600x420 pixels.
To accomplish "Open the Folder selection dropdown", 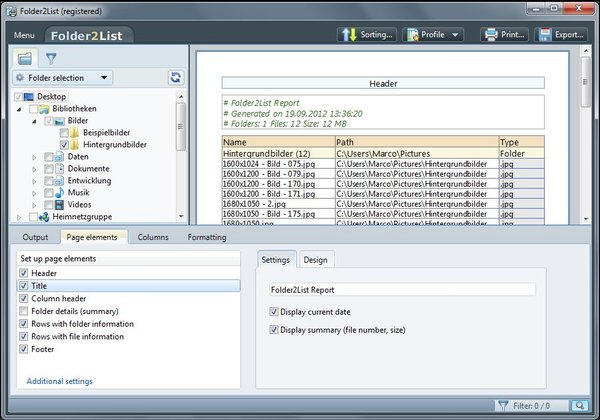I will 62,77.
